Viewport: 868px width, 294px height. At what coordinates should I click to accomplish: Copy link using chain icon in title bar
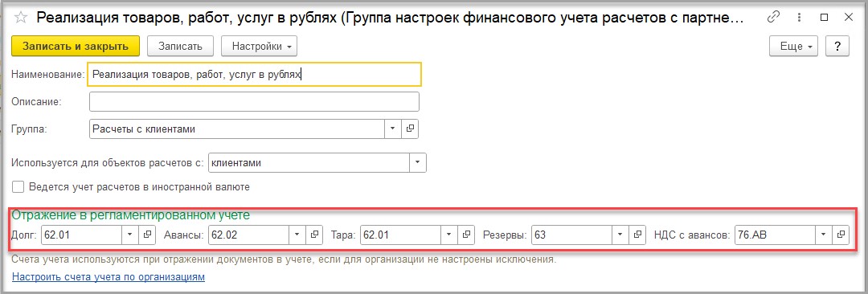[x=773, y=17]
